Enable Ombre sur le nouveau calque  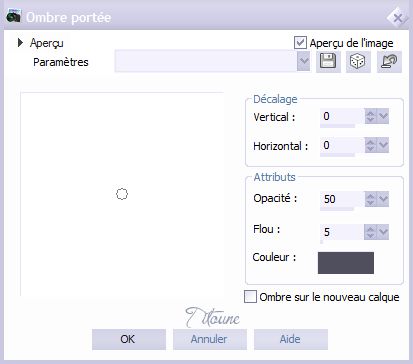[x=250, y=296]
